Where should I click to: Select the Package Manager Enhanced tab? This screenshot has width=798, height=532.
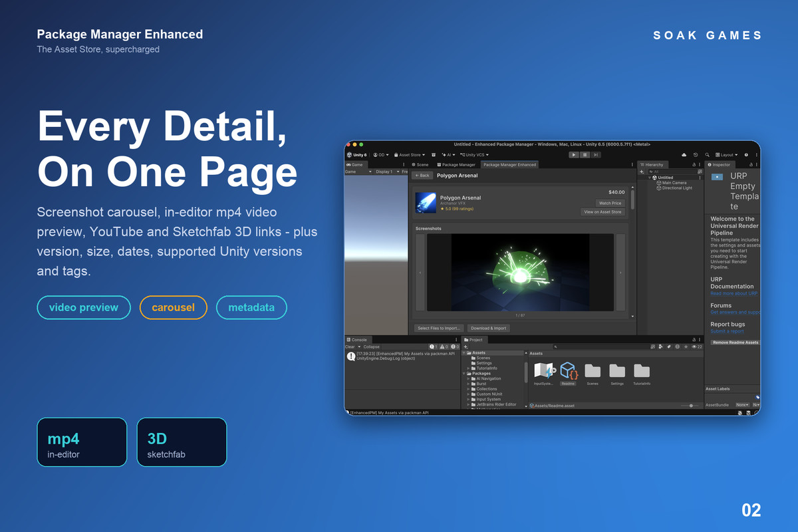click(x=509, y=164)
